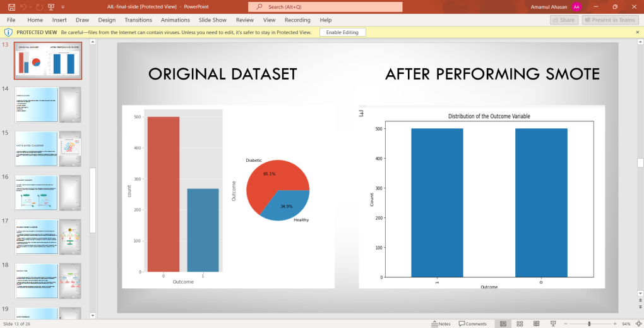Toggle the Comments pane

click(473, 324)
